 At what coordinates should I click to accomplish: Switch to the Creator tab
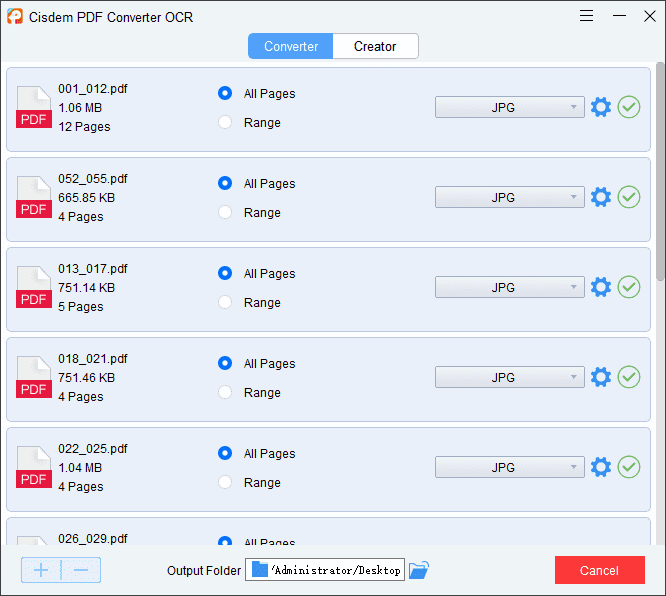pos(375,46)
